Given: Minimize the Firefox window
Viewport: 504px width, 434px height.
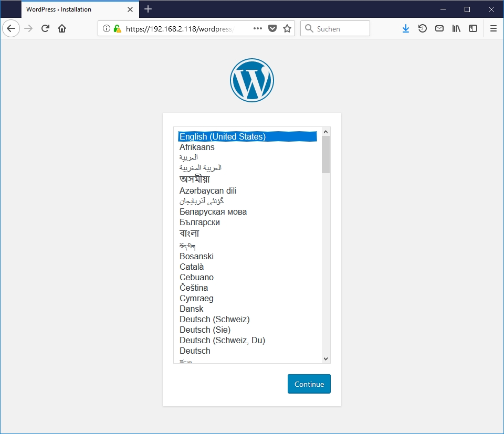Looking at the screenshot, I should [x=443, y=9].
